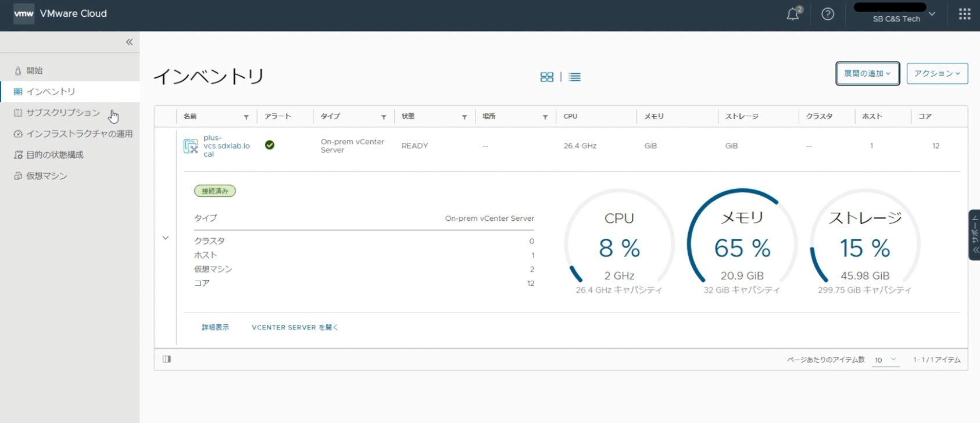The width and height of the screenshot is (980, 423).
Task: Click the CPU 8 % usage gauge
Action: tap(619, 243)
